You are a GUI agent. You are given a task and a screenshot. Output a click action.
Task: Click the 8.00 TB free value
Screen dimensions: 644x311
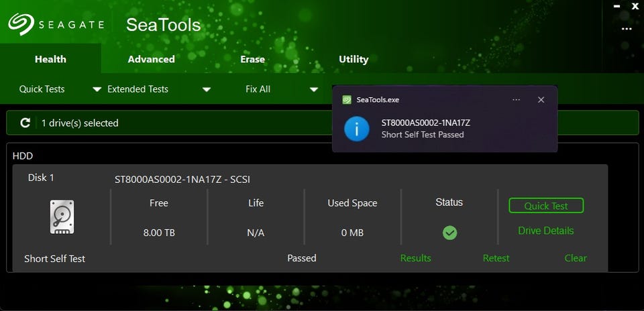pyautogui.click(x=159, y=233)
